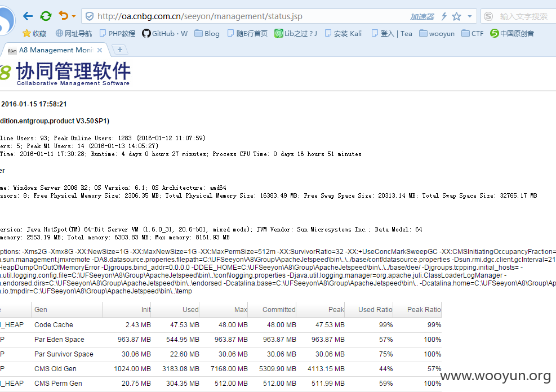The width and height of the screenshot is (556, 392).
Task: Reload the page with the green refresh icon
Action: [46, 16]
